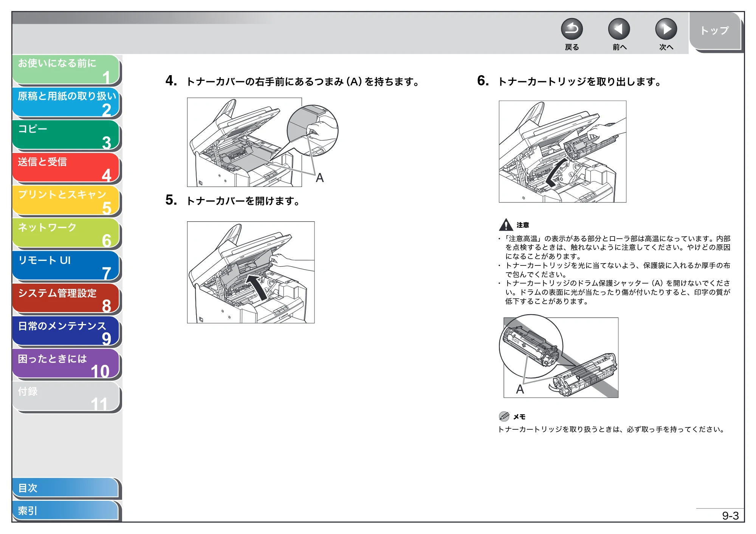This screenshot has width=756, height=534.
Task: Click the caution bullet about 注意高温
Action: click(x=615, y=247)
